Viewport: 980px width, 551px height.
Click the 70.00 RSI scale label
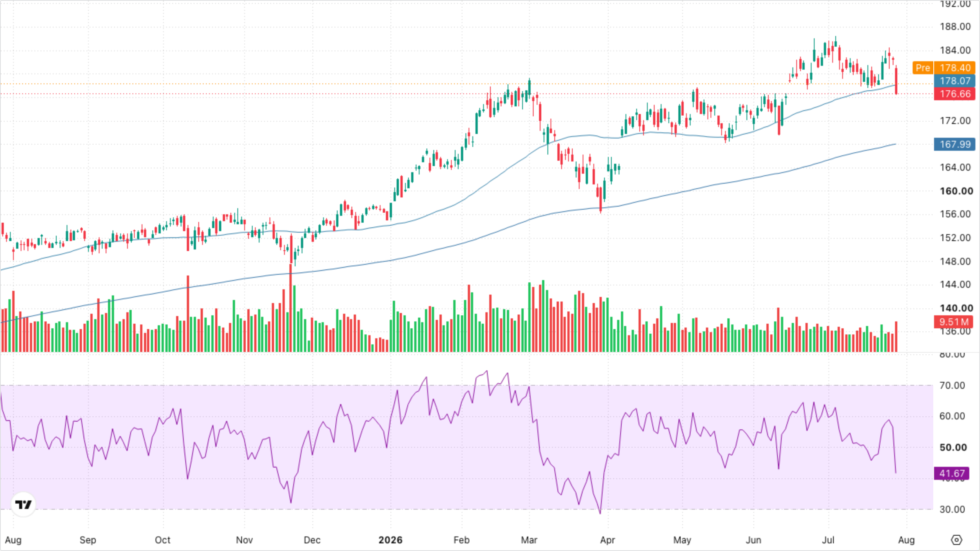click(952, 385)
